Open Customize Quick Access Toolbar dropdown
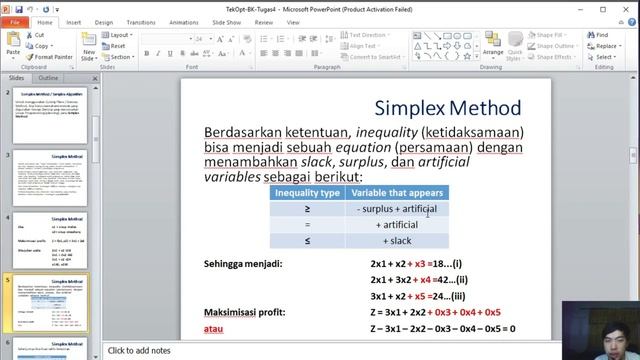Viewport: 640px width, 360px height. click(x=57, y=9)
